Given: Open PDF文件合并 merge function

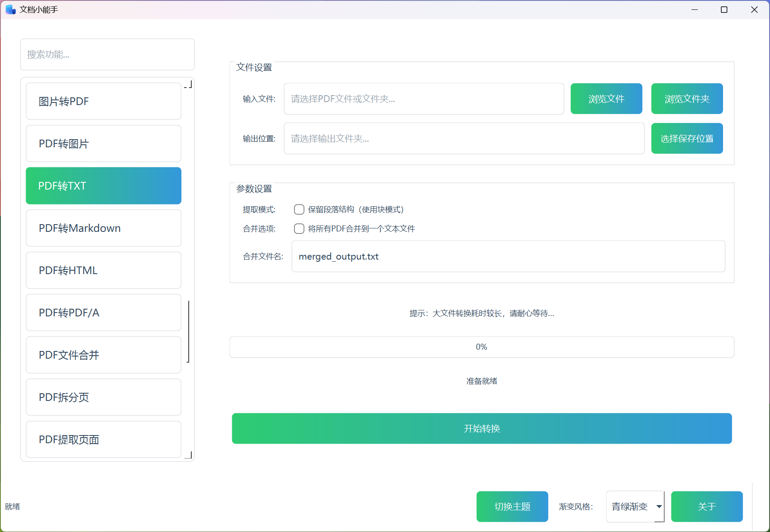Looking at the screenshot, I should pyautogui.click(x=103, y=355).
